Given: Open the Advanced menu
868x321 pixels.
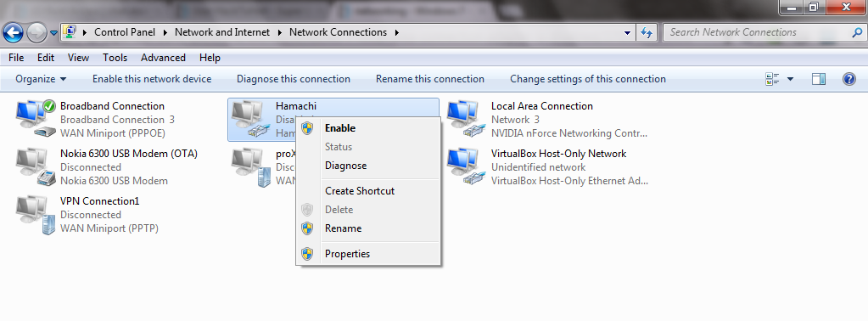Looking at the screenshot, I should click(x=163, y=58).
